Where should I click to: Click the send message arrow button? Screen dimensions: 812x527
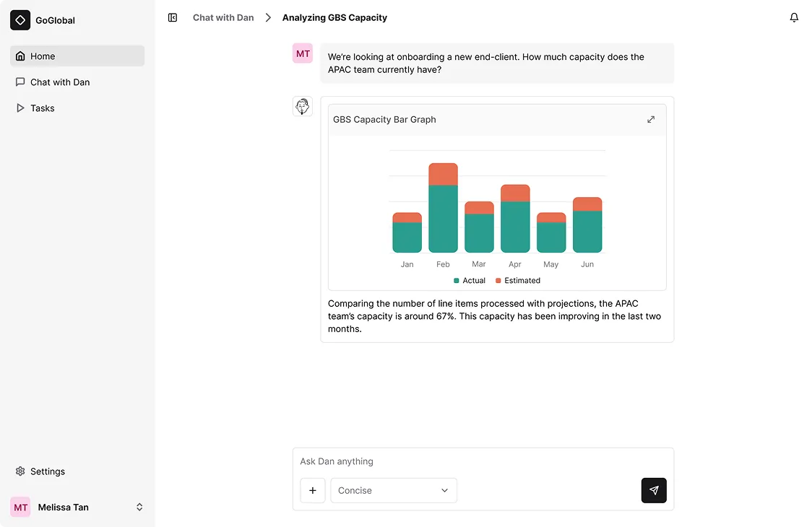tap(653, 490)
